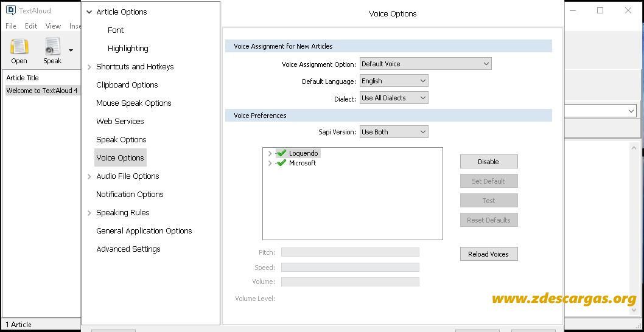Click the Volume slider bar
This screenshot has width=644, height=332.
(350, 282)
